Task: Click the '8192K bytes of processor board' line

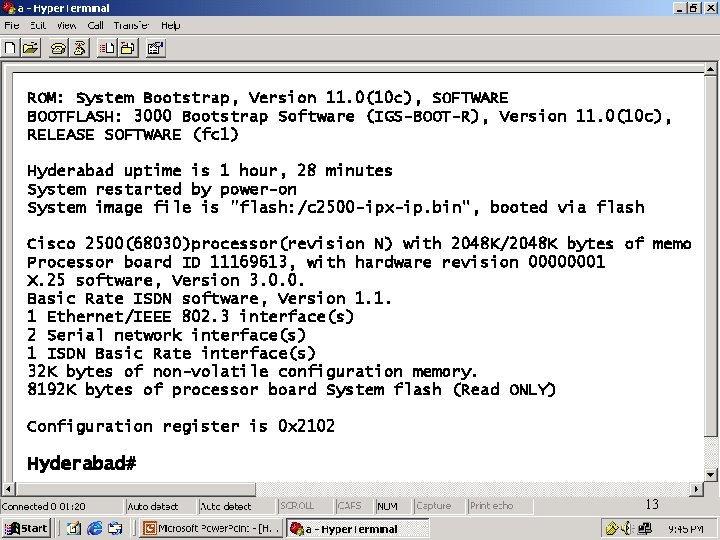Action: coord(292,390)
